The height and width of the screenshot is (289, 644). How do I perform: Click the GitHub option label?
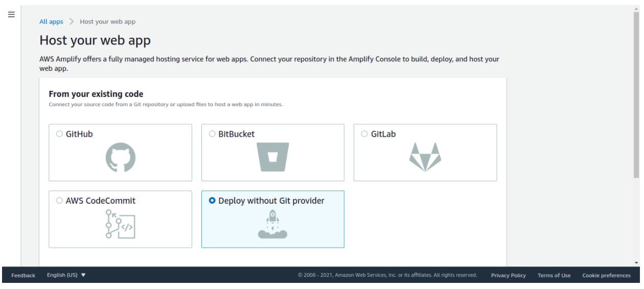79,134
